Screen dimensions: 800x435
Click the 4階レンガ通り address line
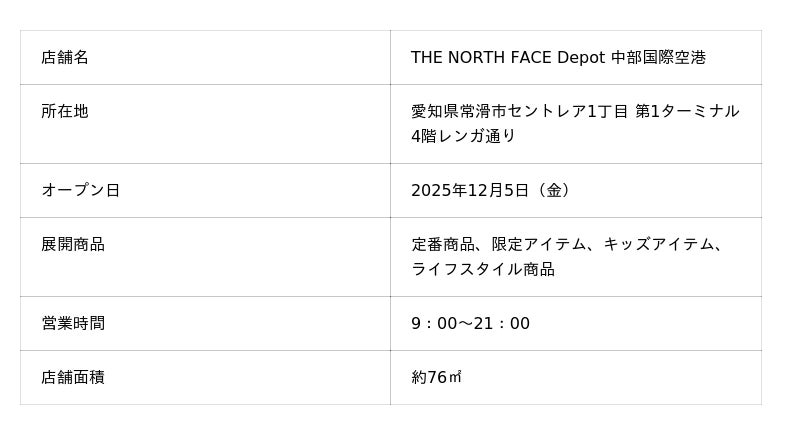tap(463, 136)
